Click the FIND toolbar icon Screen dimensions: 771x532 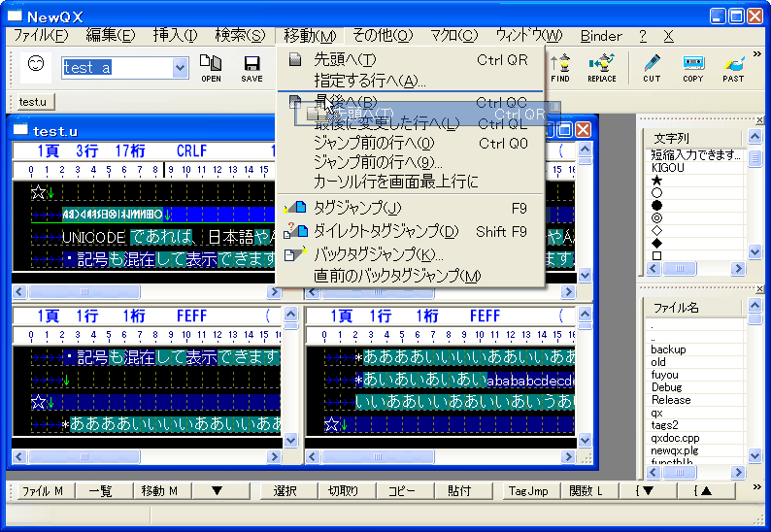(560, 68)
